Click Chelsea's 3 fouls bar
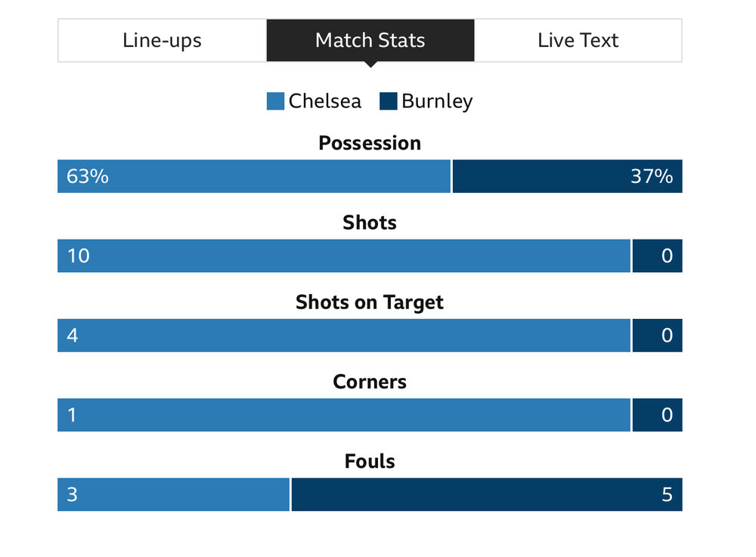Image resolution: width=756 pixels, height=557 pixels. [x=174, y=494]
